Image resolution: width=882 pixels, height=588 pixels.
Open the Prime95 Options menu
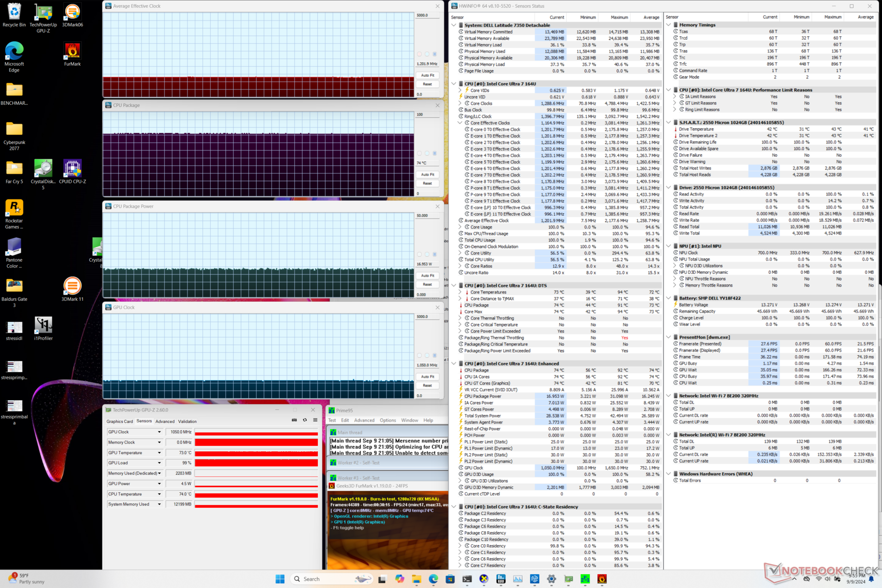tap(388, 420)
